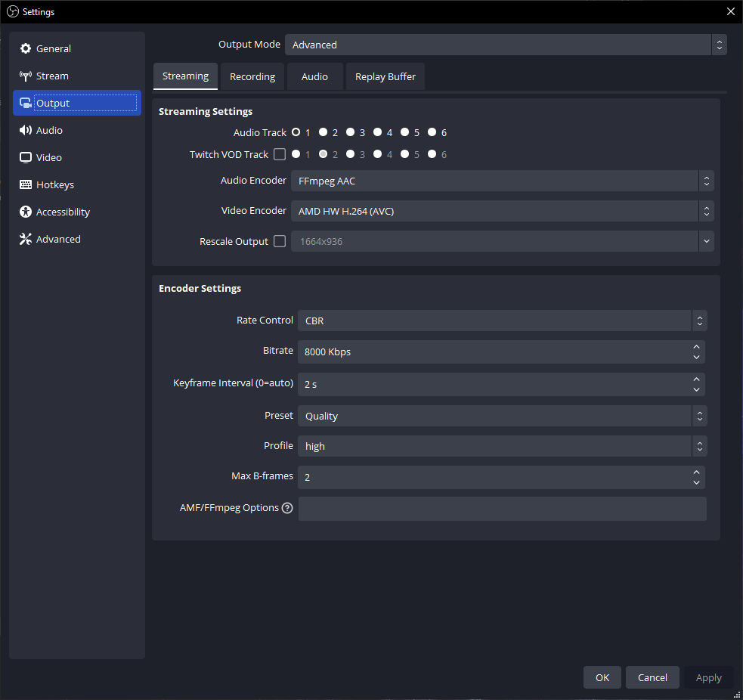Click the General gear icon in sidebar
This screenshot has height=700, width=743.
[26, 48]
